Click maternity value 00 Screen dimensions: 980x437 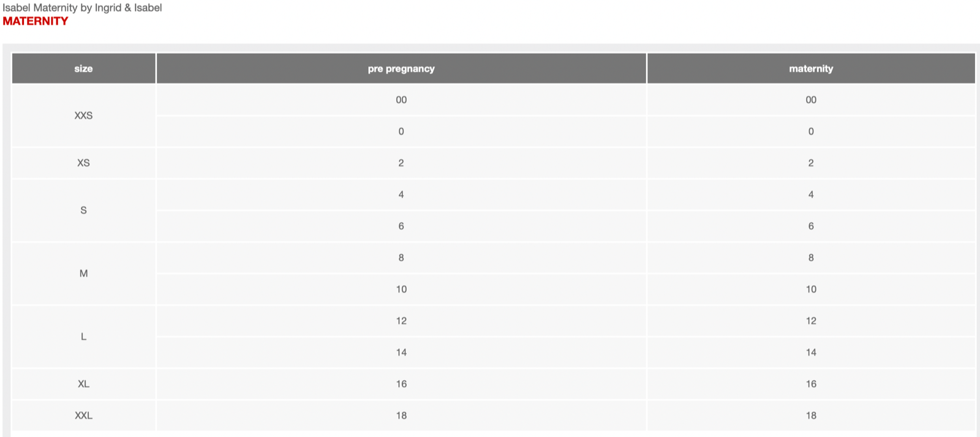pyautogui.click(x=811, y=100)
